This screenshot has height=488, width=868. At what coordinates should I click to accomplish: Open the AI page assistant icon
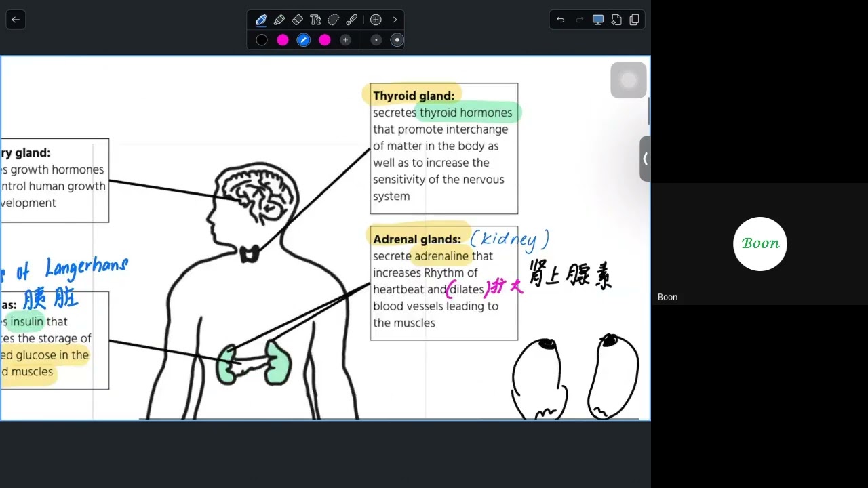pyautogui.click(x=616, y=20)
